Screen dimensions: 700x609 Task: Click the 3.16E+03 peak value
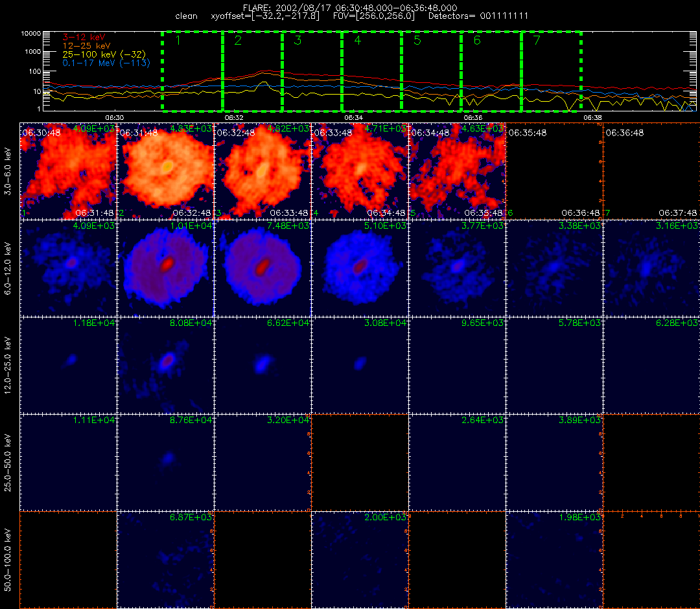click(677, 225)
